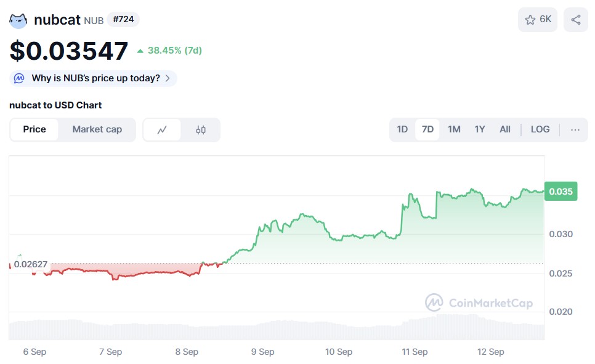Select the 7D tab

point(427,129)
